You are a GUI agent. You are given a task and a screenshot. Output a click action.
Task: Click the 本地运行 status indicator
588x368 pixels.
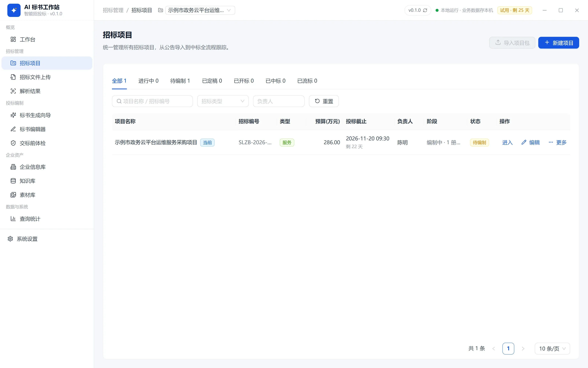click(x=464, y=10)
